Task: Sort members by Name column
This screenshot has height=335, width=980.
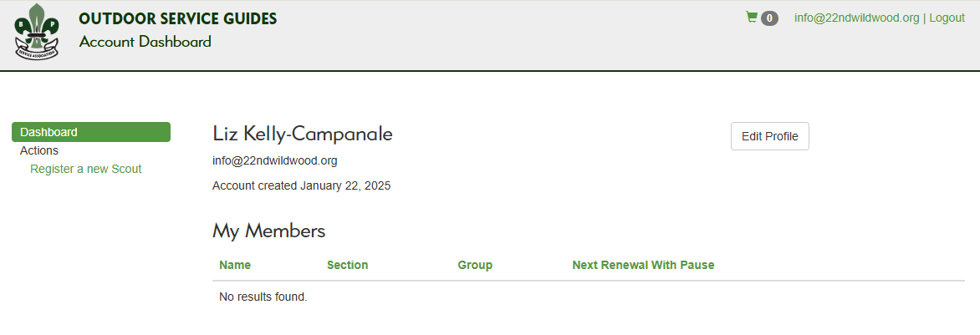Action: (x=235, y=265)
